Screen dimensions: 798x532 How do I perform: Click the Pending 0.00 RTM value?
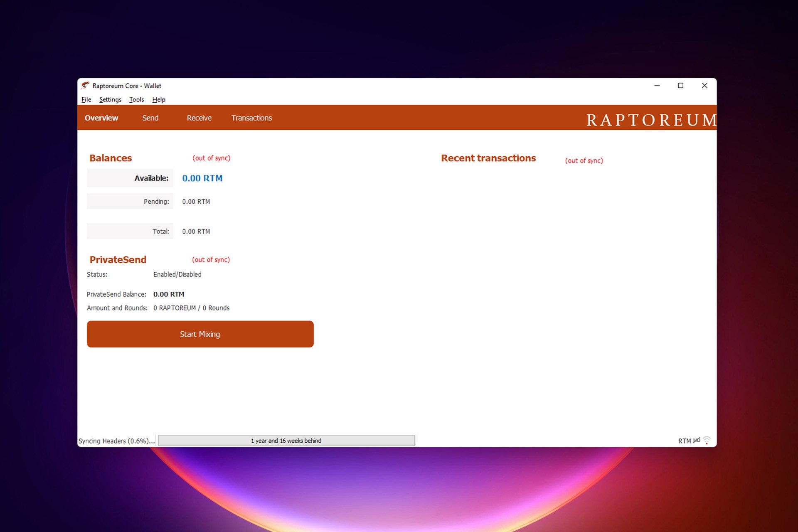(x=196, y=202)
